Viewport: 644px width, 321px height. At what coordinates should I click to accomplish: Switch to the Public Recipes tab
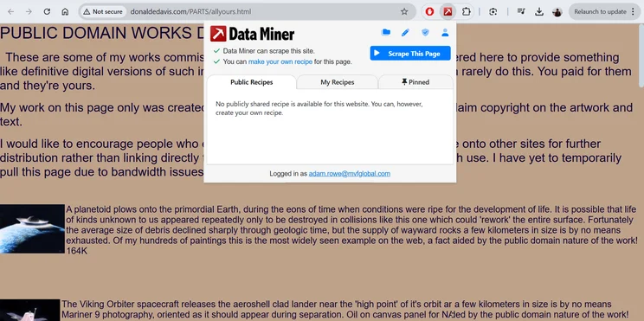click(251, 82)
